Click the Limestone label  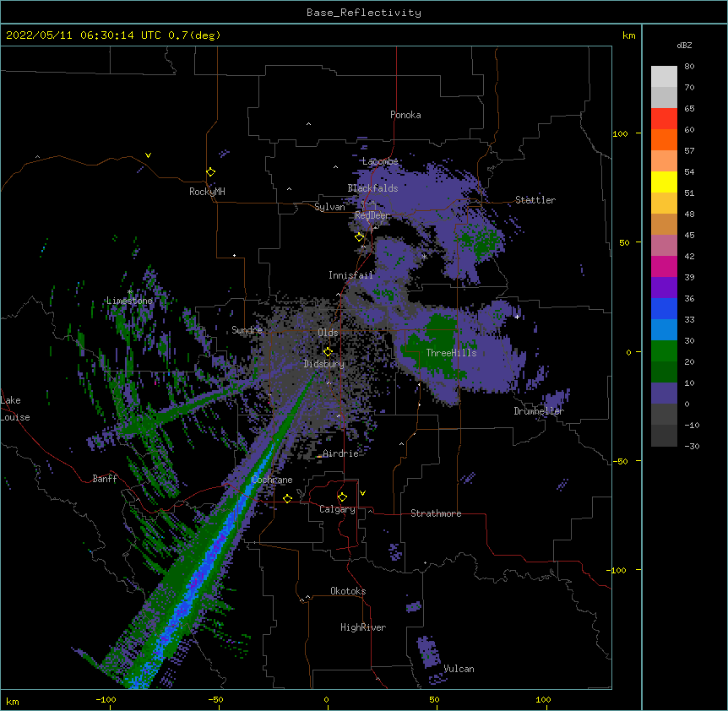point(129,301)
